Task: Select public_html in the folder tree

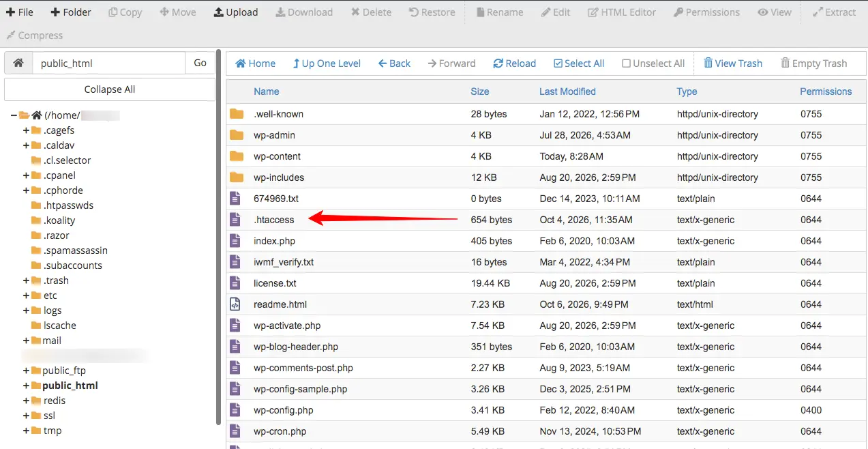Action: (x=70, y=386)
